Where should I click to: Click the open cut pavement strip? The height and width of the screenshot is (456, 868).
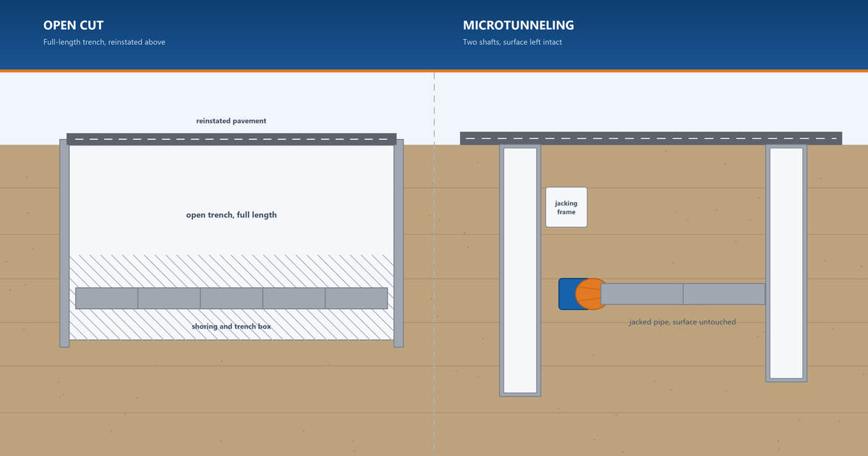pos(231,139)
